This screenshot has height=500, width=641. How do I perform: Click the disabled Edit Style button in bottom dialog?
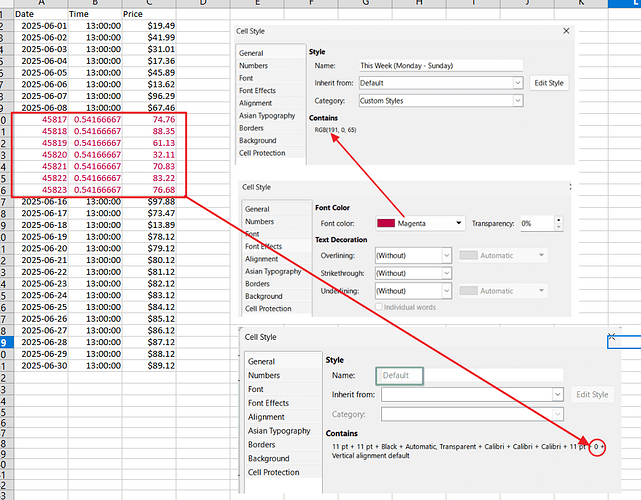(x=592, y=395)
